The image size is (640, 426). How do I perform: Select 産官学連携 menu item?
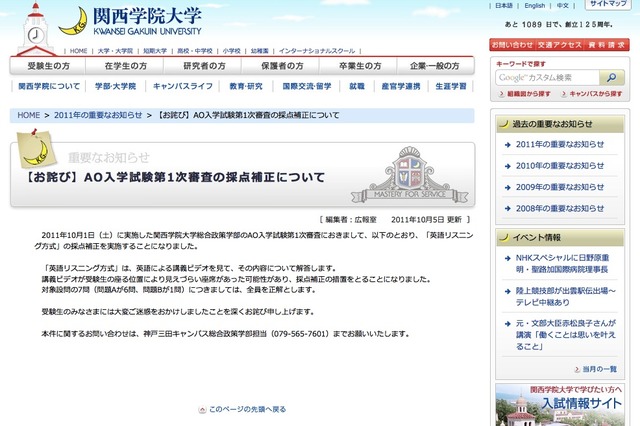coord(401,87)
